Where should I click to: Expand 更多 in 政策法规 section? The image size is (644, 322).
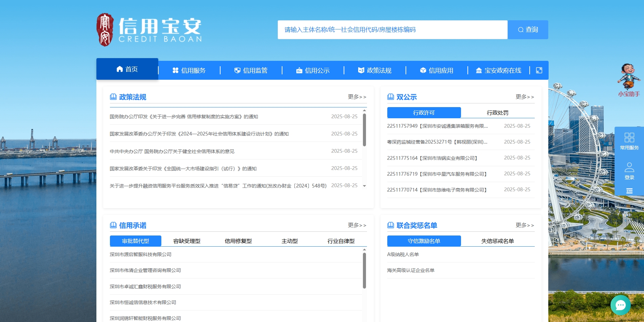click(357, 97)
